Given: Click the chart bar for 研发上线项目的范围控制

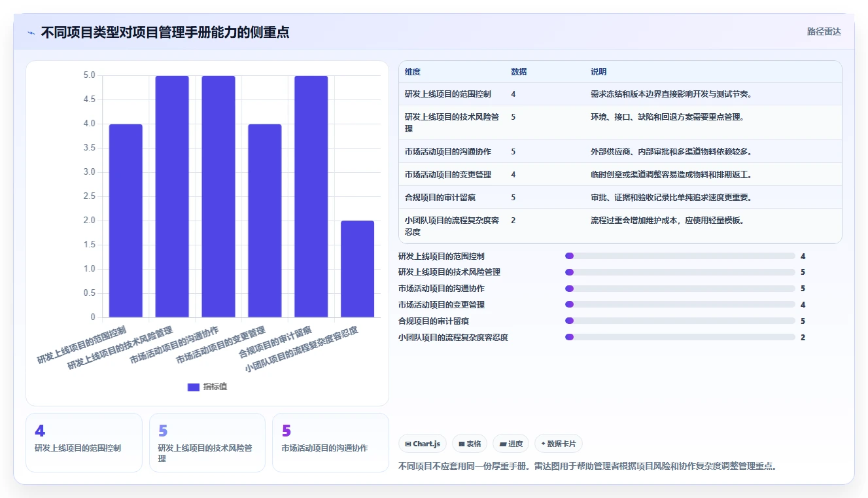Looking at the screenshot, I should 126,221.
